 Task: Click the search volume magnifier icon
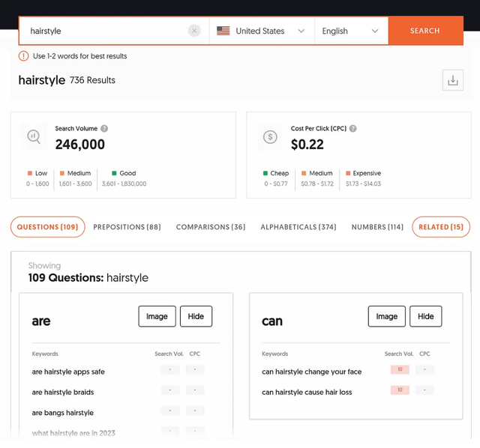point(34,136)
